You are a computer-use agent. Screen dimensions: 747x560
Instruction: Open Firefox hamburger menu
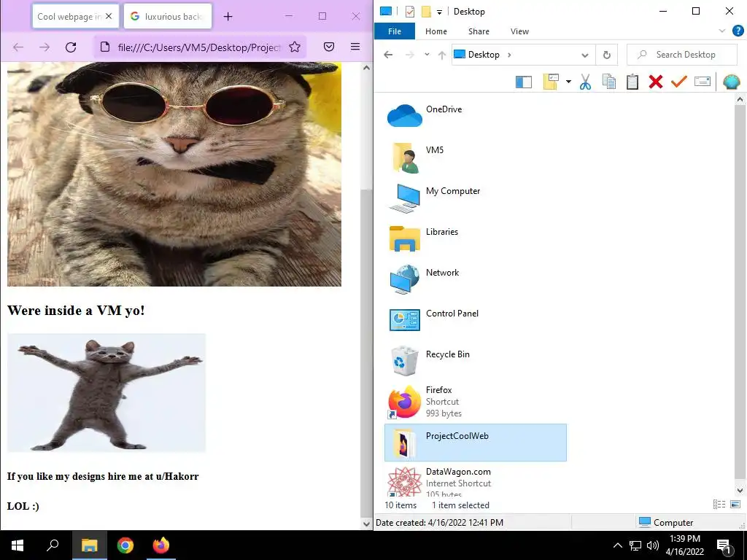[x=355, y=47]
